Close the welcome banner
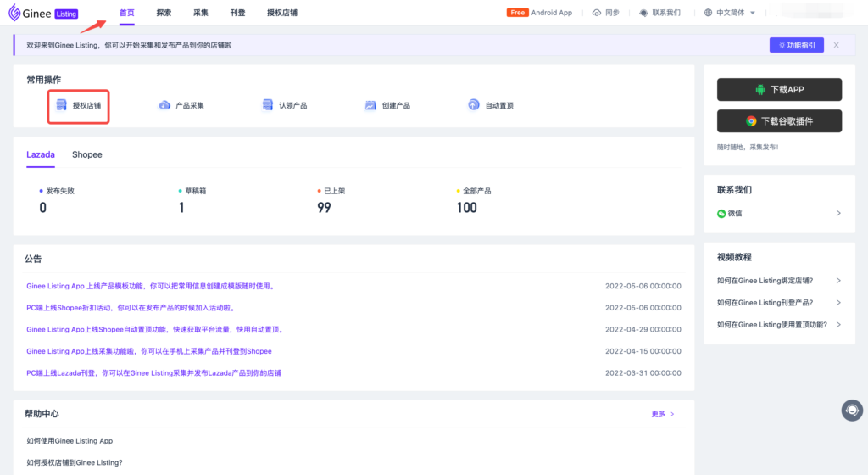 tap(837, 46)
